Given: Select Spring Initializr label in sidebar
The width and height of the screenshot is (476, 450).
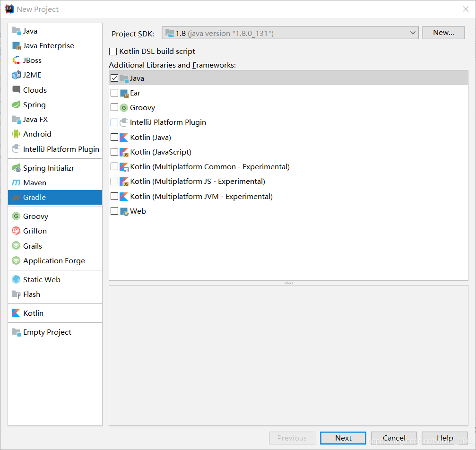Looking at the screenshot, I should pyautogui.click(x=49, y=168).
